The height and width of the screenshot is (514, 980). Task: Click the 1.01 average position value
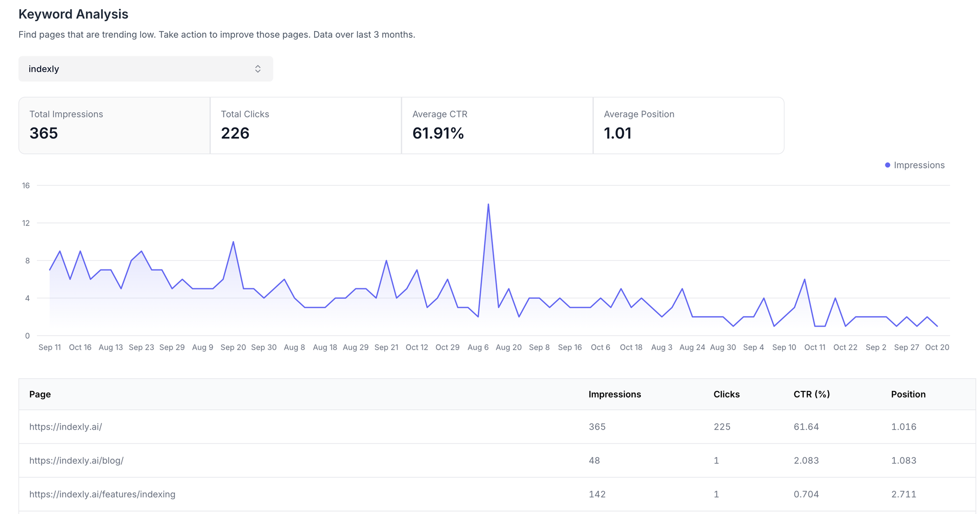pos(617,133)
